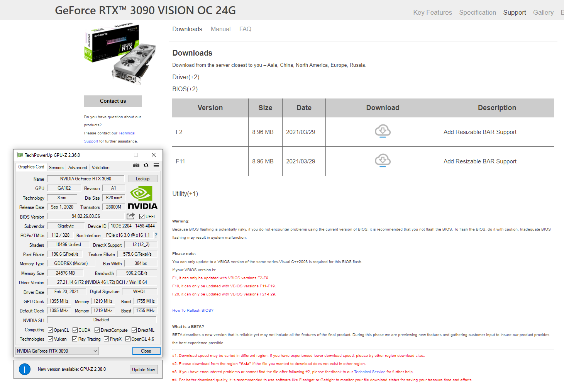Switch to the Sensors tab
Screen dimensions: 564x392
pyautogui.click(x=56, y=168)
